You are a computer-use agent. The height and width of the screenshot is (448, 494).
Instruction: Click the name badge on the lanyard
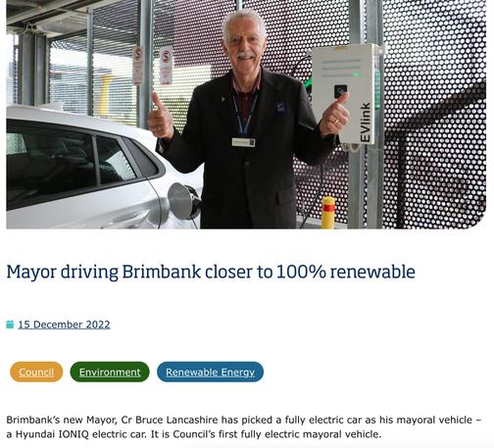[243, 142]
